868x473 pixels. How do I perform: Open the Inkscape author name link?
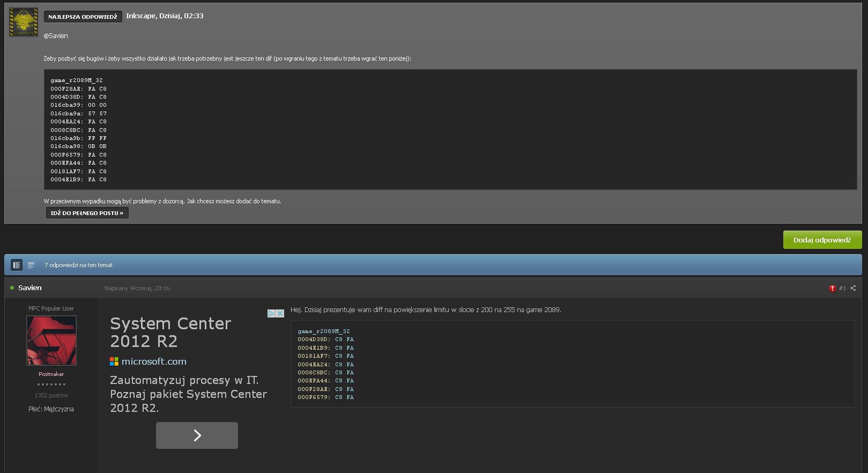[x=141, y=16]
